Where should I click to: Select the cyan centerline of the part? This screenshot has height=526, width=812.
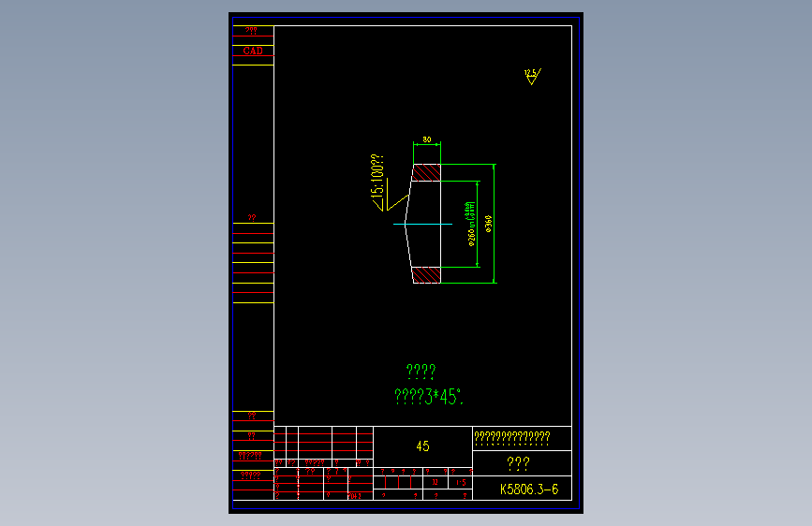click(x=422, y=225)
